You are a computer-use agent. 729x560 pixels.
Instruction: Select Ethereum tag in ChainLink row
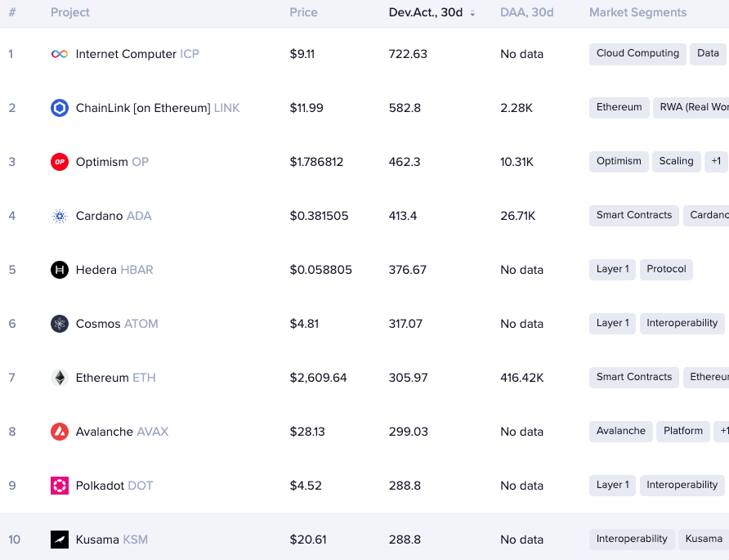(x=619, y=108)
